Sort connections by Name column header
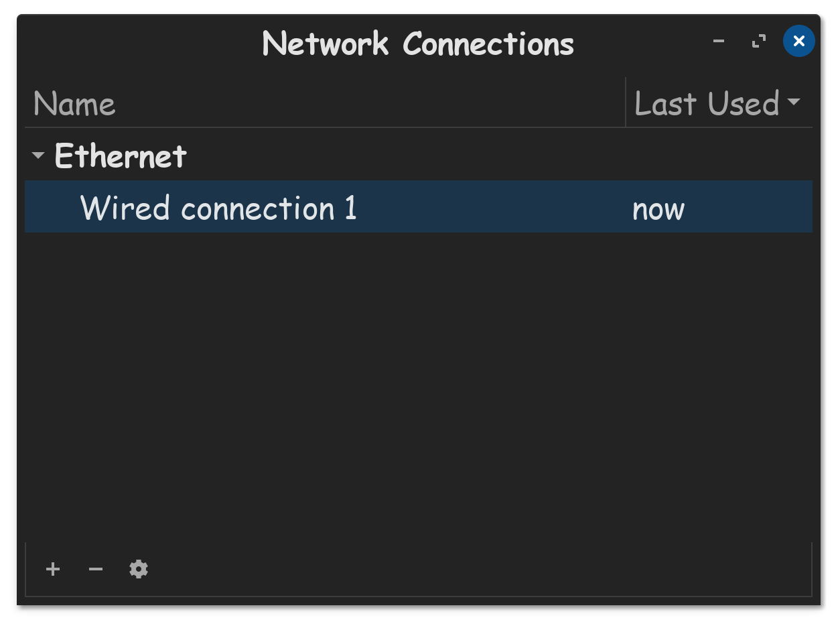Screen dimensions: 840x626 (x=325, y=103)
